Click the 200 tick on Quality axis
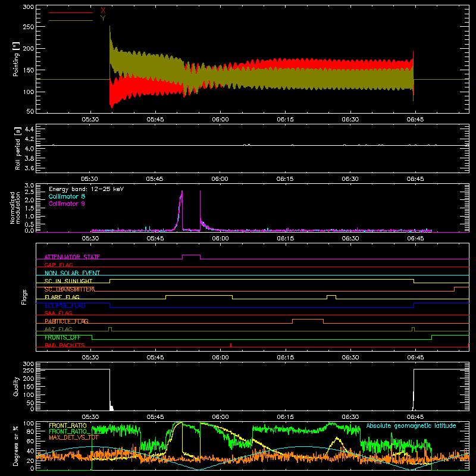Screen dimensions: 476x476 [x=29, y=378]
